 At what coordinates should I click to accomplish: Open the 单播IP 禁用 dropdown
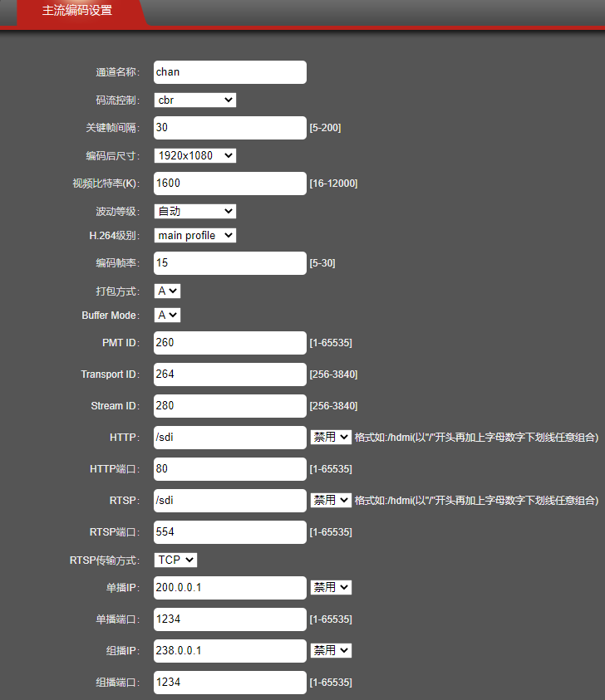(x=331, y=587)
